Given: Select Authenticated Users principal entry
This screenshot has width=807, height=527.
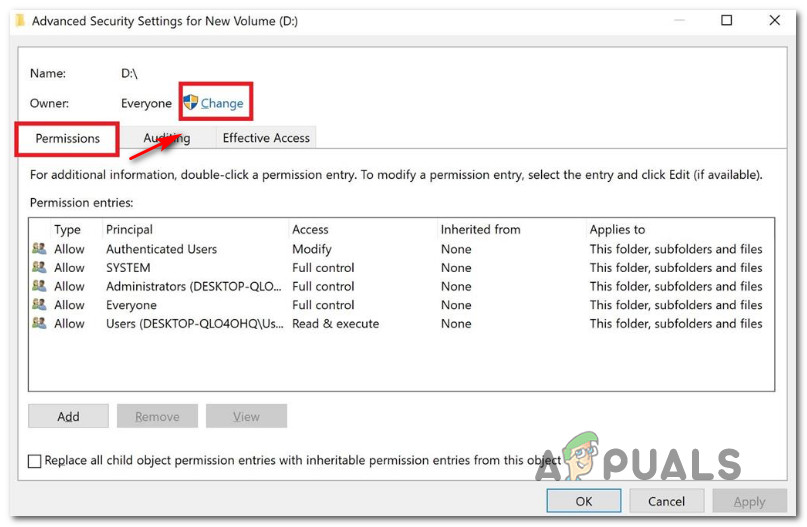Looking at the screenshot, I should coord(161,249).
